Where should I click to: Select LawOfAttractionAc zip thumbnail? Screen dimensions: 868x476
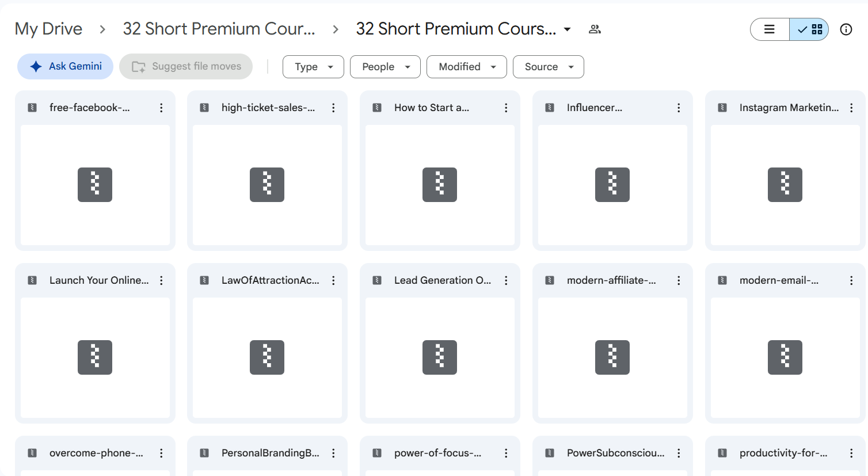pyautogui.click(x=267, y=357)
